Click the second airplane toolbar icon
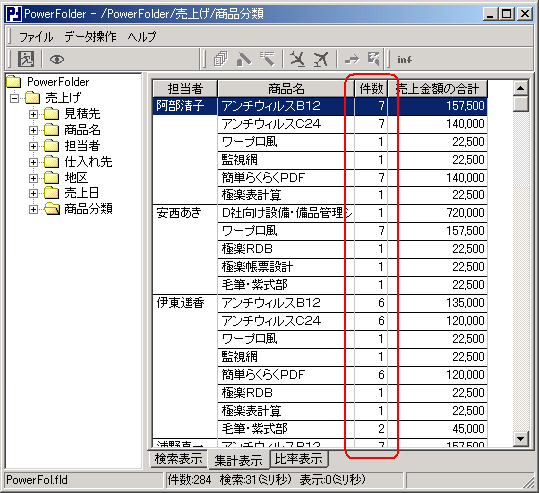 (321, 59)
